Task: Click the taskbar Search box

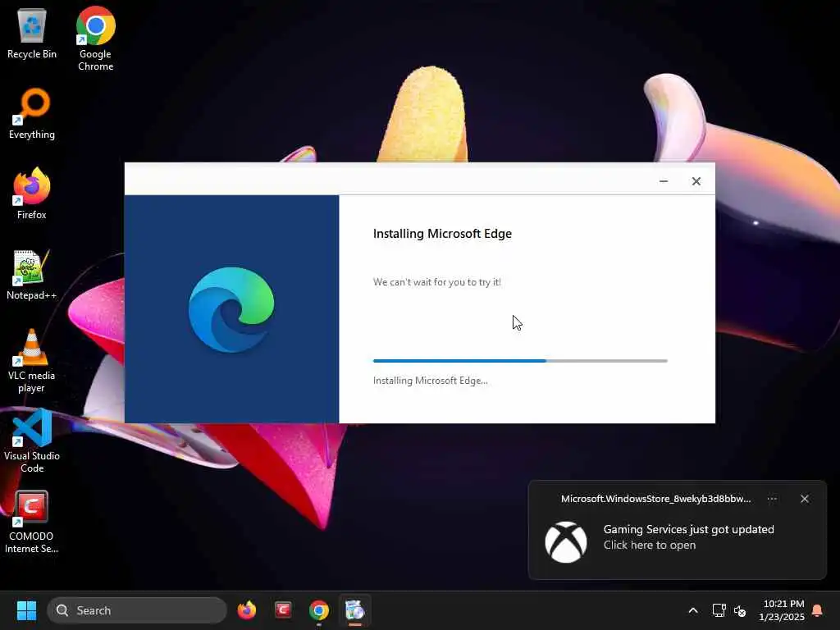Action: click(x=137, y=610)
